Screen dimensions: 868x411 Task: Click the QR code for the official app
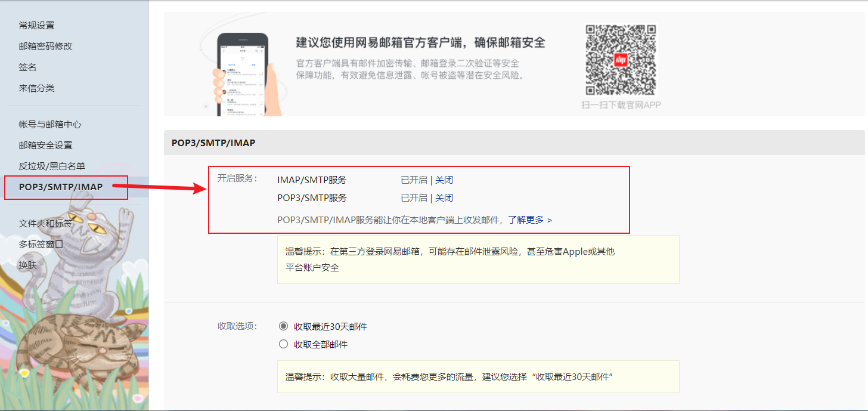coord(621,60)
